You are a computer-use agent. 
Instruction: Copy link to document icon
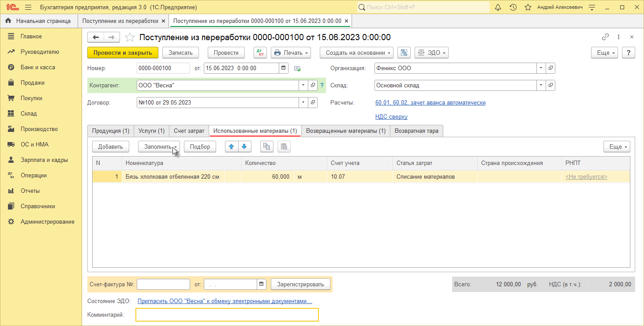(605, 37)
